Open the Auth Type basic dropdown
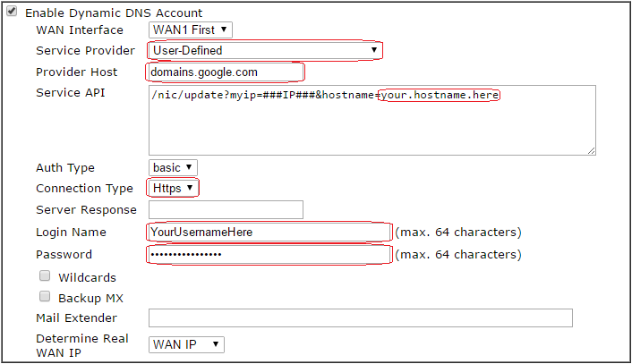This screenshot has width=632, height=364. click(x=173, y=167)
